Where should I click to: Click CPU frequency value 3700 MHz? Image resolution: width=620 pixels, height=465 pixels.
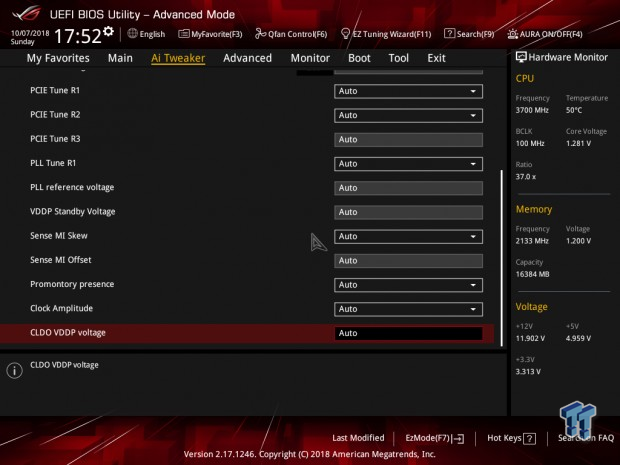pos(532,110)
